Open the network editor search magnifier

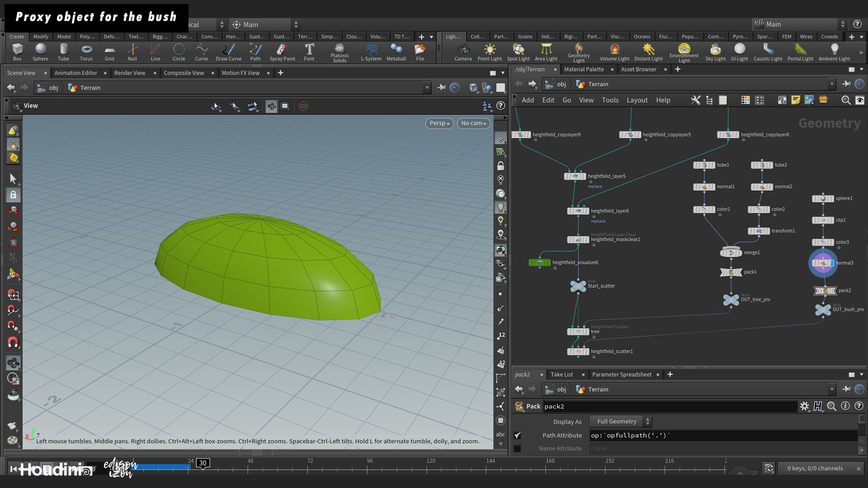point(846,100)
